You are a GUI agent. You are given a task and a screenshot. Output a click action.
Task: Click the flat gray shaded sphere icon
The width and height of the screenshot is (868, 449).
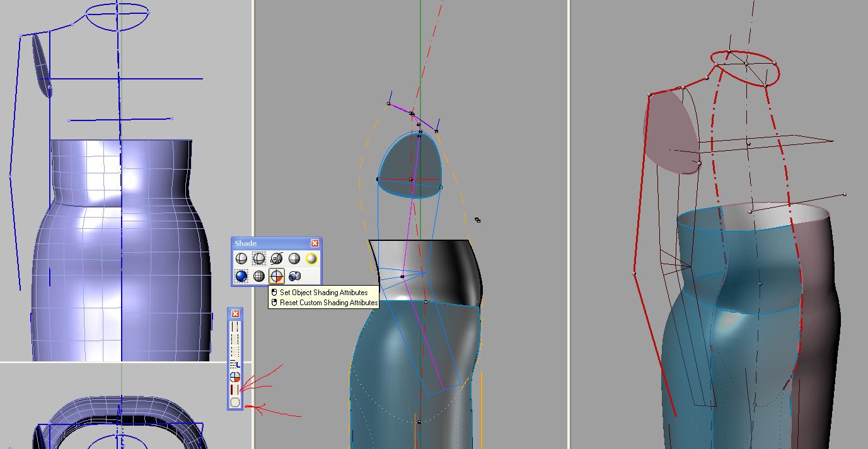click(x=294, y=259)
